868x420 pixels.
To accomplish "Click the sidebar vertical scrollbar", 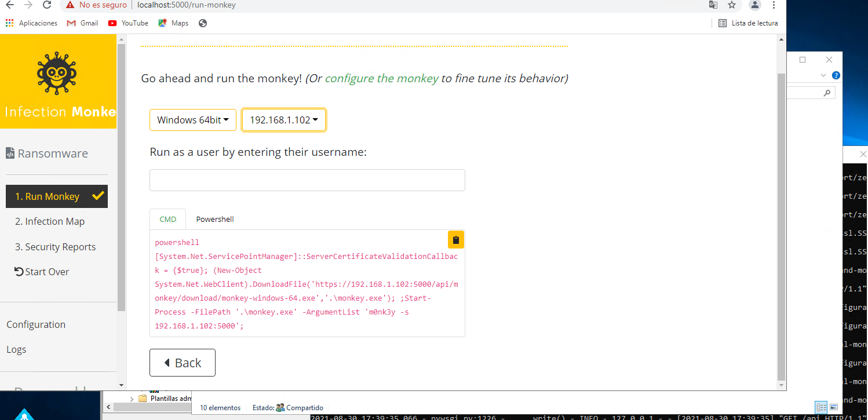I will point(121,174).
